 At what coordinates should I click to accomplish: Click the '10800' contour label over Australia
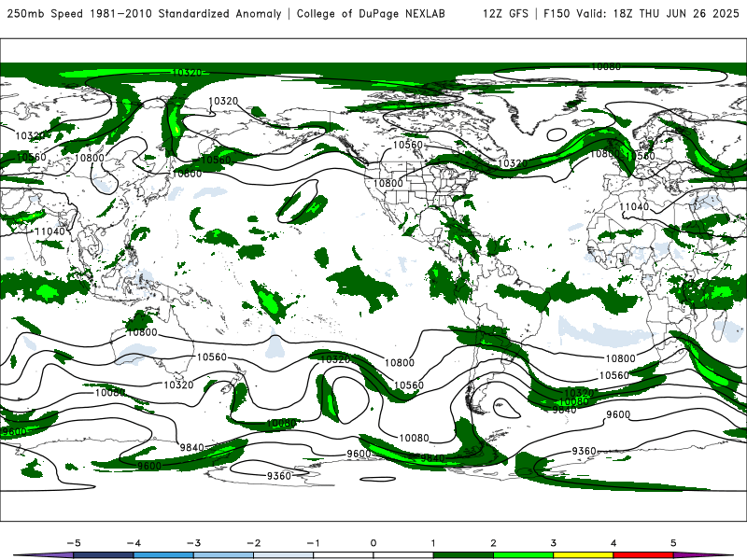click(x=142, y=332)
